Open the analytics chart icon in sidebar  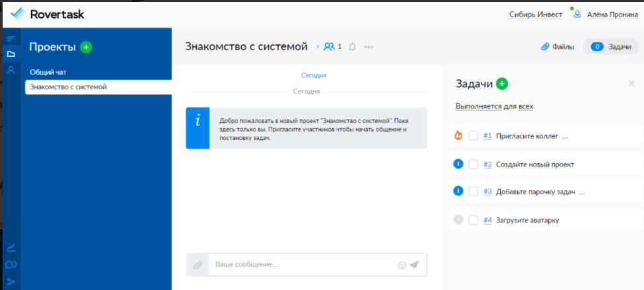[11, 248]
